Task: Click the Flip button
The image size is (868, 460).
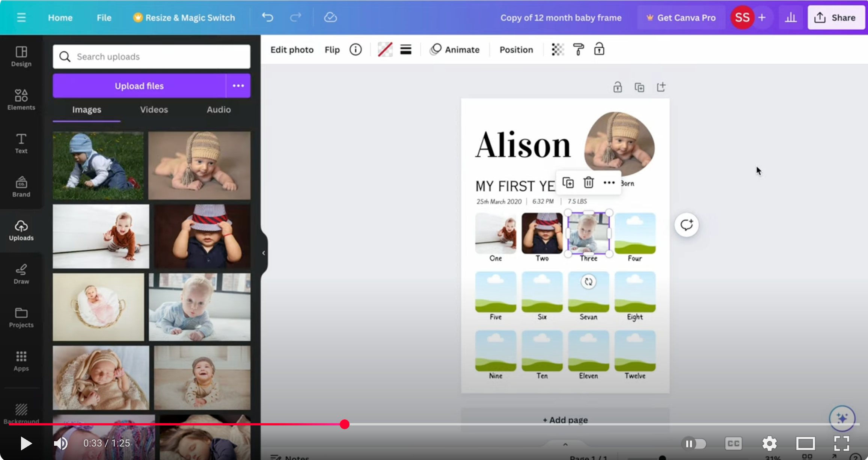Action: [x=332, y=50]
